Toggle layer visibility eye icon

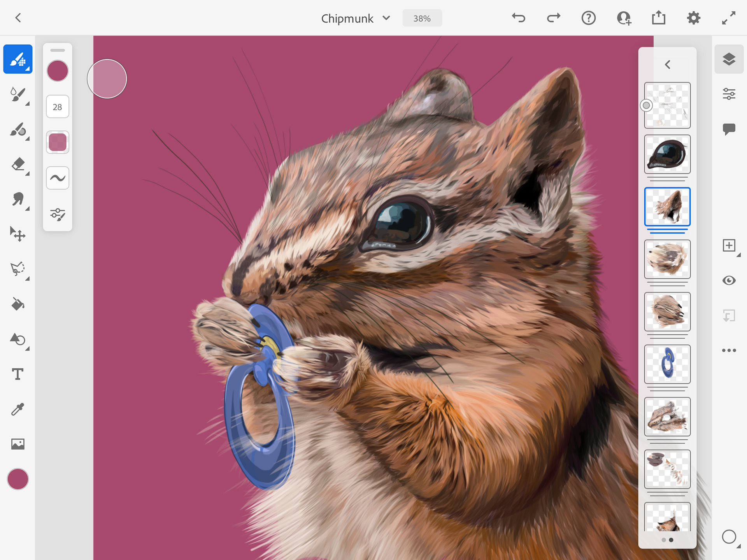pyautogui.click(x=729, y=280)
